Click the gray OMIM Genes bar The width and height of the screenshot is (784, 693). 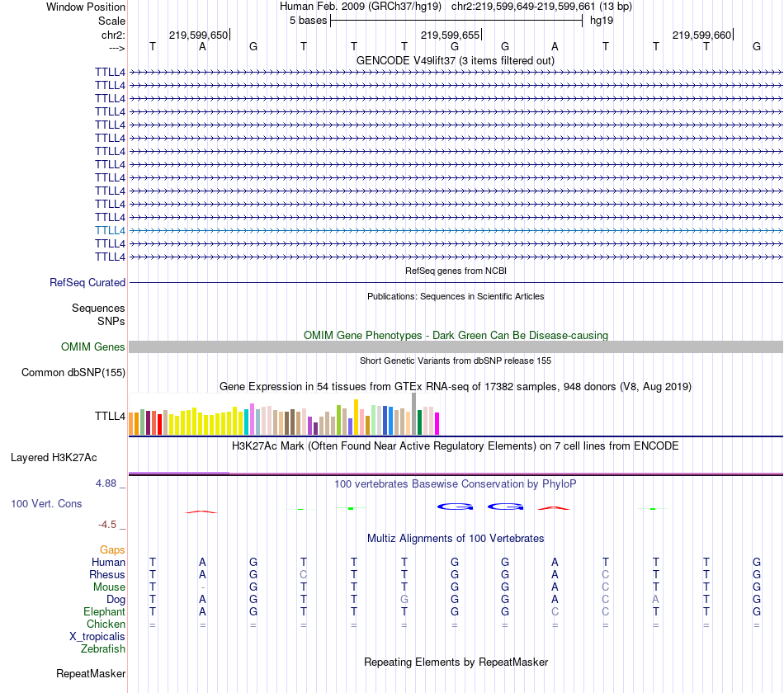click(x=456, y=347)
